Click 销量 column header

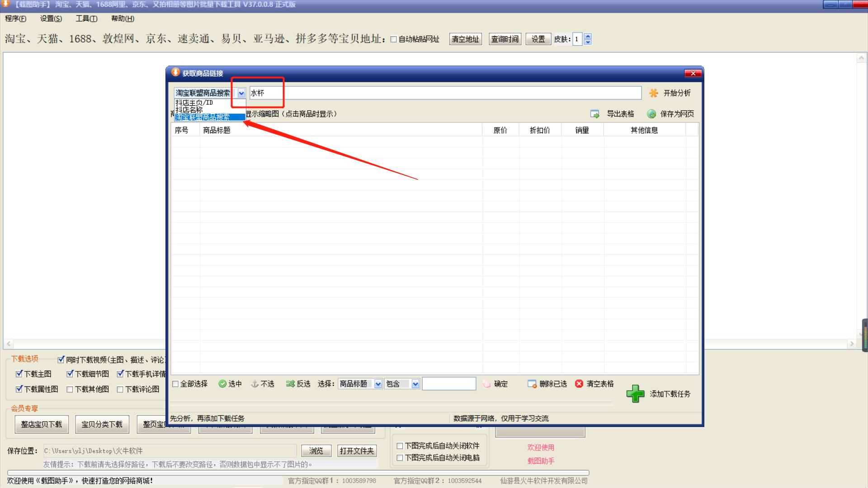582,130
